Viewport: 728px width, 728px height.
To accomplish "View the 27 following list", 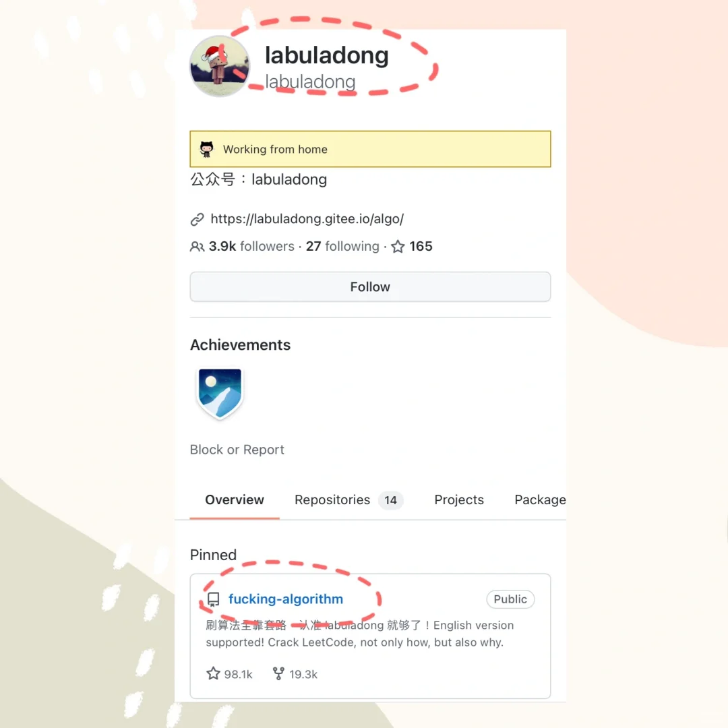I will pyautogui.click(x=342, y=246).
